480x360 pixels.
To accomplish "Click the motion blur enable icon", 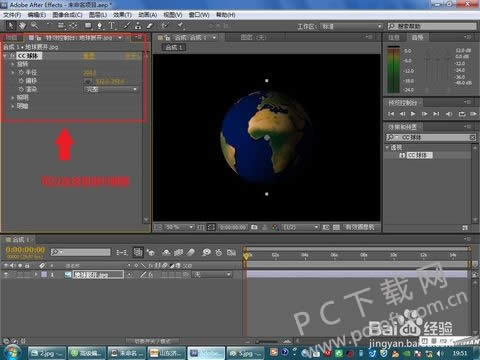I will click(191, 253).
